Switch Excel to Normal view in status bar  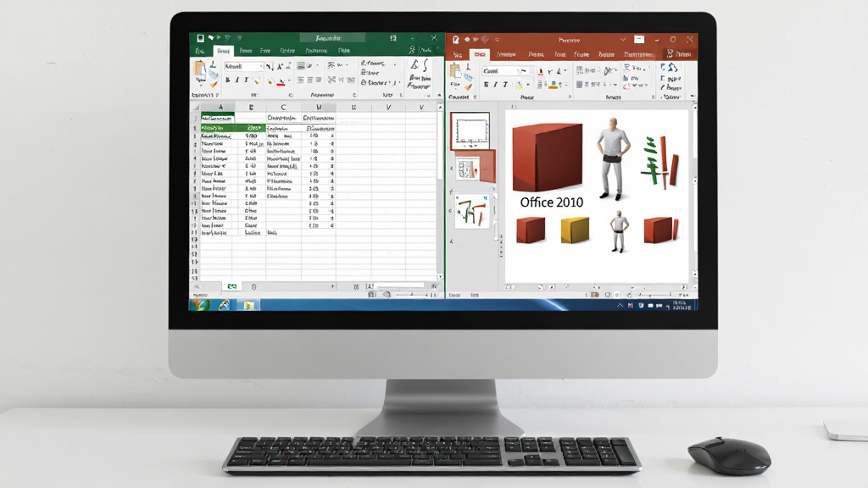(x=372, y=295)
